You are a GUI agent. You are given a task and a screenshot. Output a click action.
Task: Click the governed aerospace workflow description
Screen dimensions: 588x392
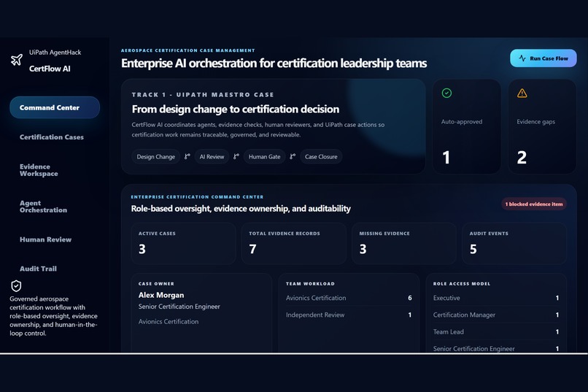53,316
